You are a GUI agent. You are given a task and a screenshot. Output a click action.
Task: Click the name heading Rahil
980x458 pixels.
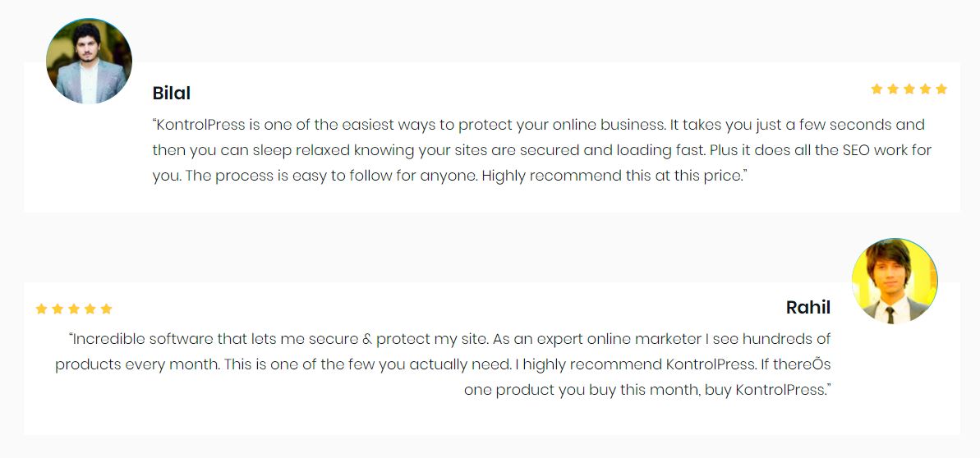click(808, 308)
